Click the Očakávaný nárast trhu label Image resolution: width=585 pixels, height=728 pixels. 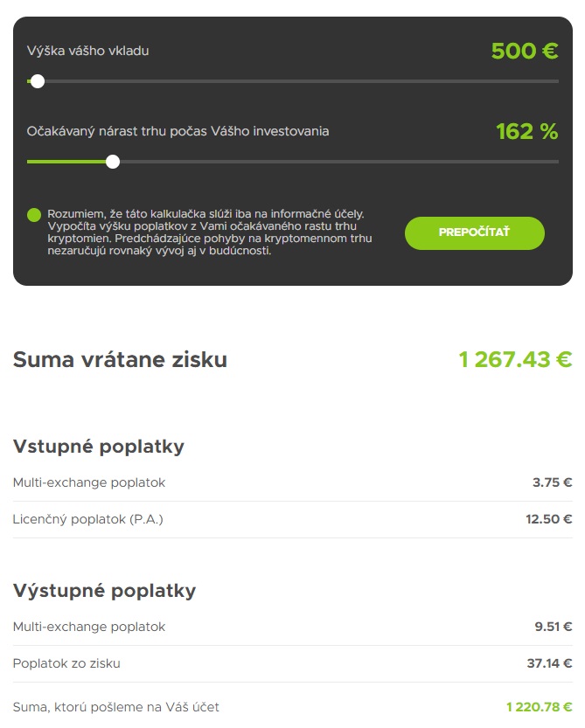178,131
